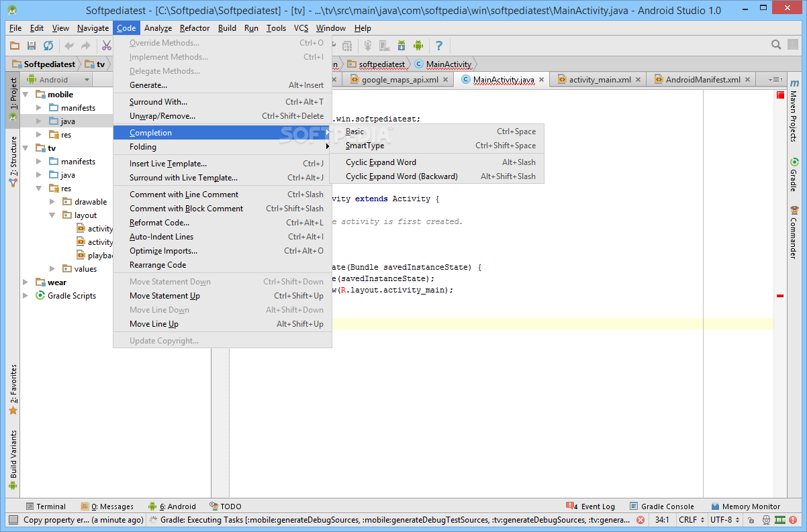Open the Refactor menu
Image resolution: width=807 pixels, height=532 pixels.
point(195,28)
